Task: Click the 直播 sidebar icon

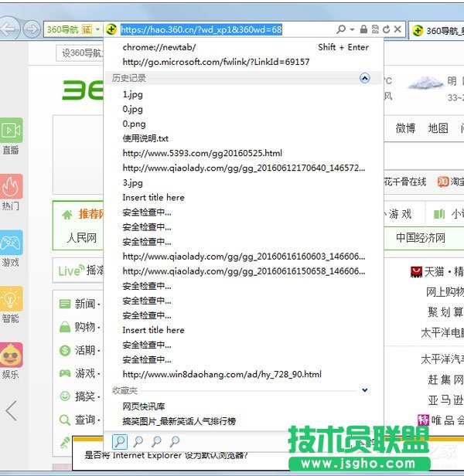Action: [x=12, y=131]
